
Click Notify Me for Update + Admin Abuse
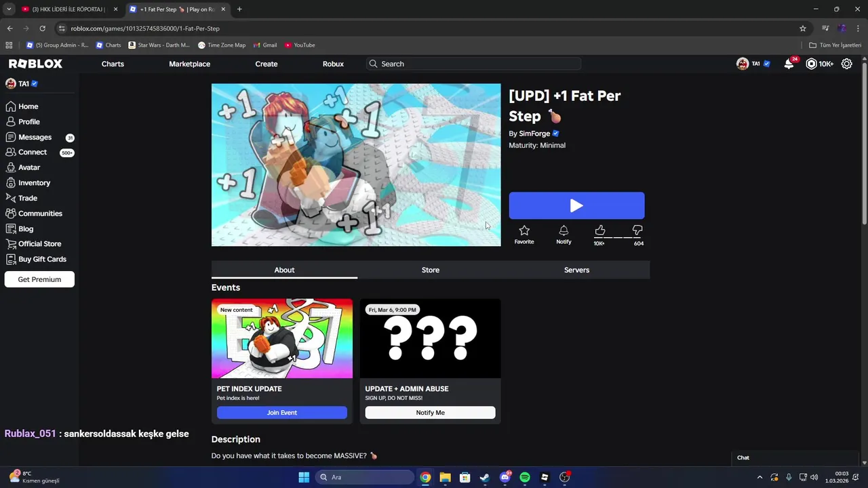pyautogui.click(x=431, y=413)
